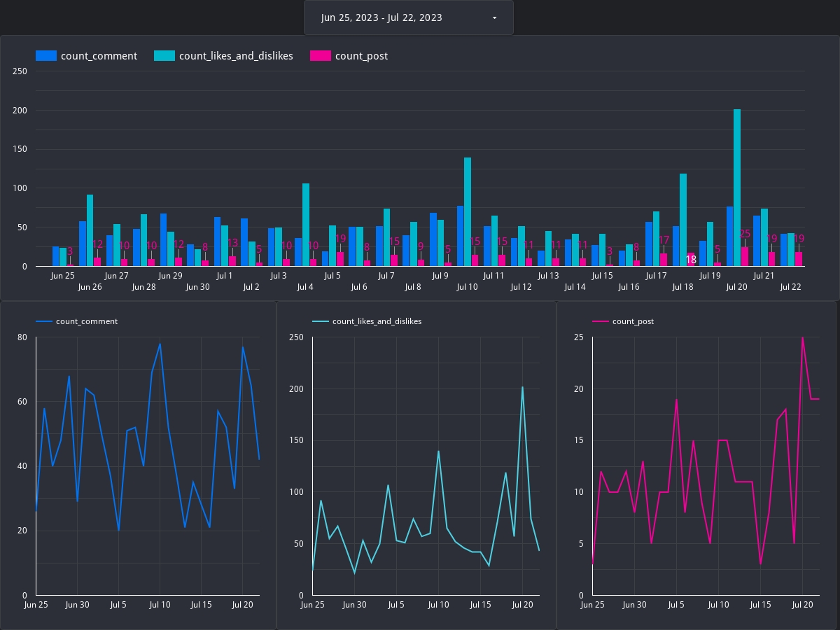Click the date range dropdown arrow
This screenshot has width=840, height=630.
(x=494, y=18)
